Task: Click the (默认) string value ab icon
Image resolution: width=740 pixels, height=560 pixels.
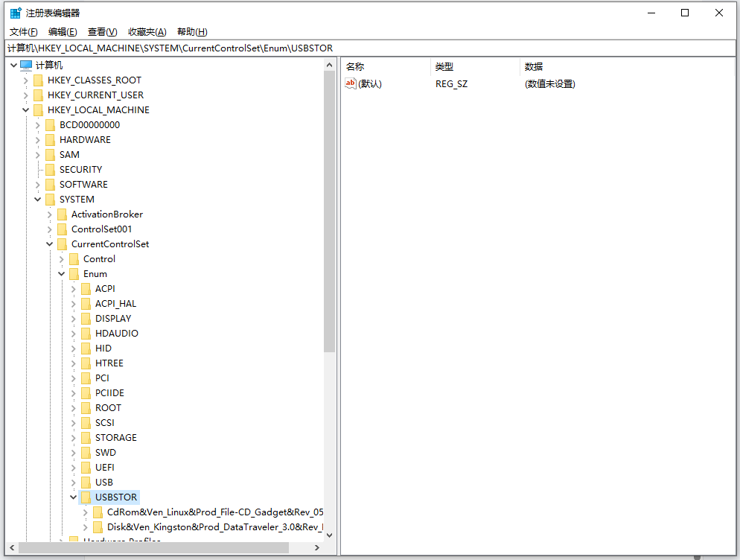Action: pyautogui.click(x=351, y=83)
